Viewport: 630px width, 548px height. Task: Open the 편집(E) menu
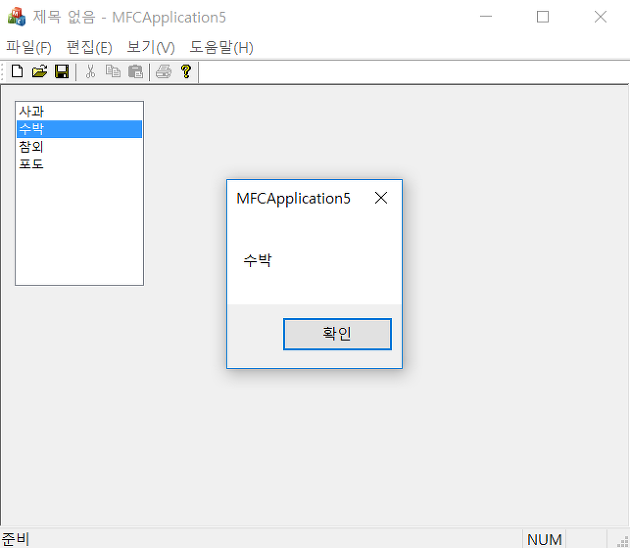(89, 47)
